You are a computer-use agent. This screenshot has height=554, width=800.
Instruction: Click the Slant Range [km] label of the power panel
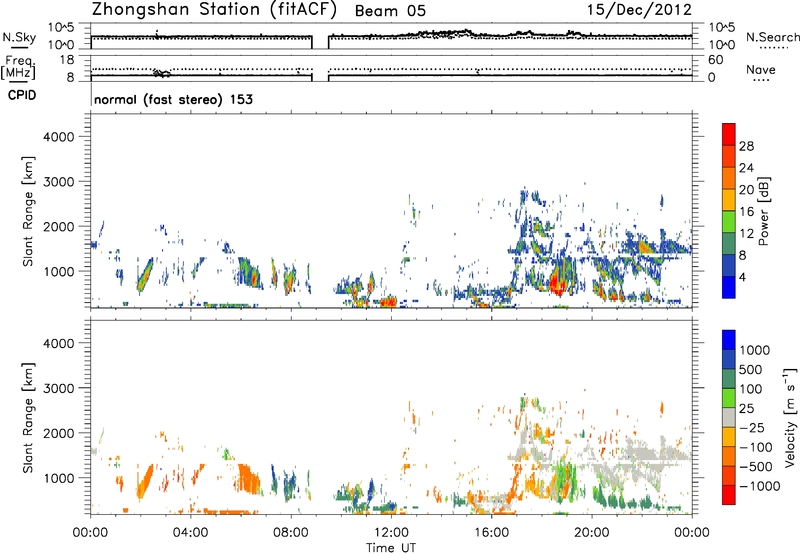pyautogui.click(x=28, y=211)
